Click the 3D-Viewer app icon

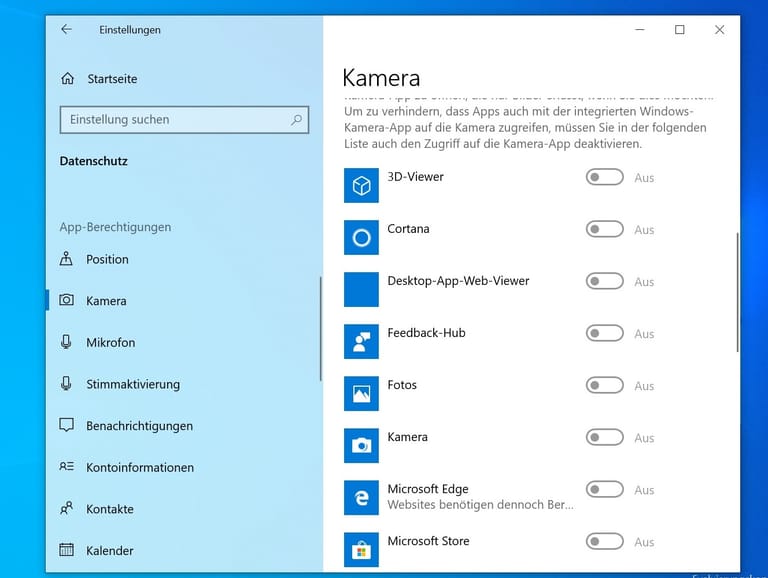[x=361, y=186]
